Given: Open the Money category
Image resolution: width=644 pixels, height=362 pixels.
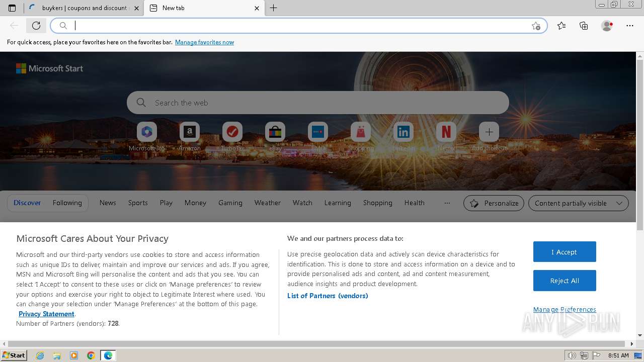Looking at the screenshot, I should point(195,203).
